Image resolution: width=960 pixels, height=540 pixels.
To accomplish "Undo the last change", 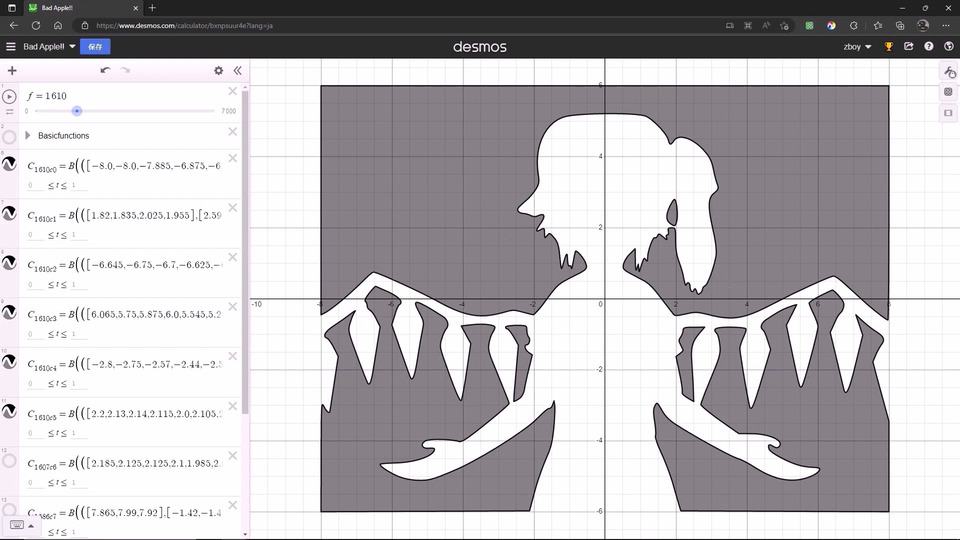I will click(x=105, y=70).
